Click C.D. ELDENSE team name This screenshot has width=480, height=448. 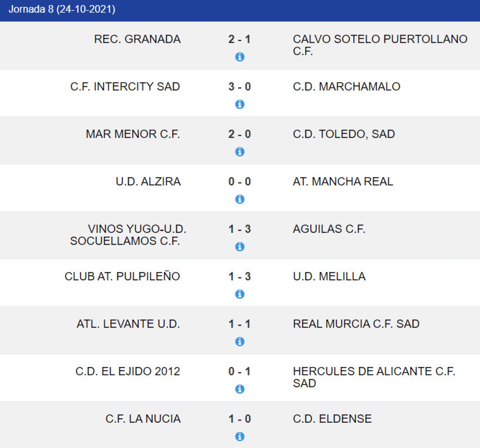coord(332,419)
